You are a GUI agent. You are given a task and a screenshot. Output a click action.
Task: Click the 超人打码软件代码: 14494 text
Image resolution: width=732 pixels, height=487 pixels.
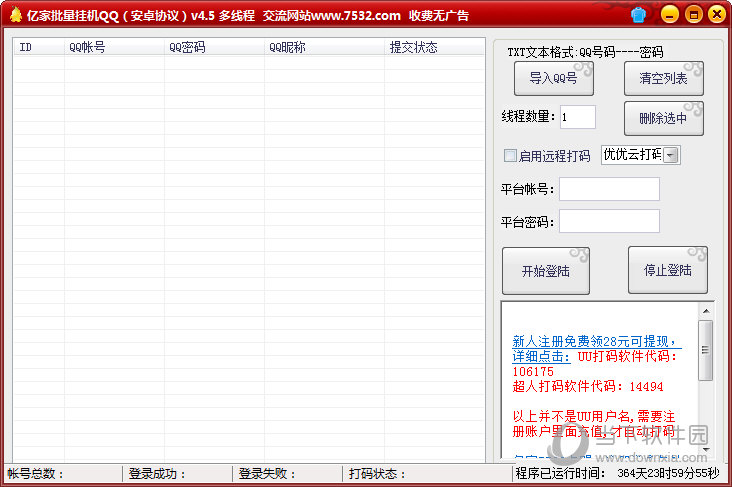point(588,386)
